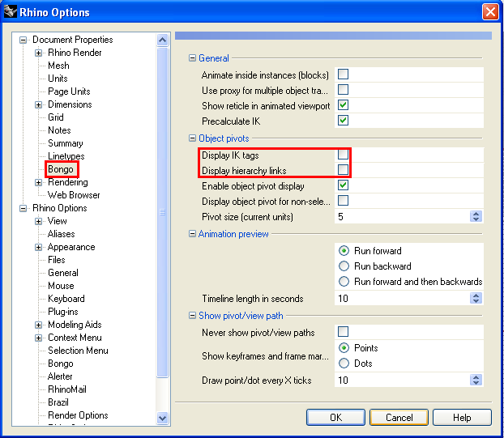Toggle Display hierarchy links checkbox
This screenshot has height=438, width=504.
343,170
